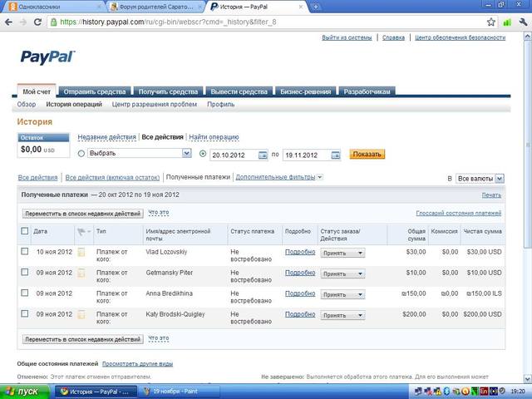The width and height of the screenshot is (532, 399).
Task: Open note icon for Katy Brodski-Quigley payment
Action: 81,314
